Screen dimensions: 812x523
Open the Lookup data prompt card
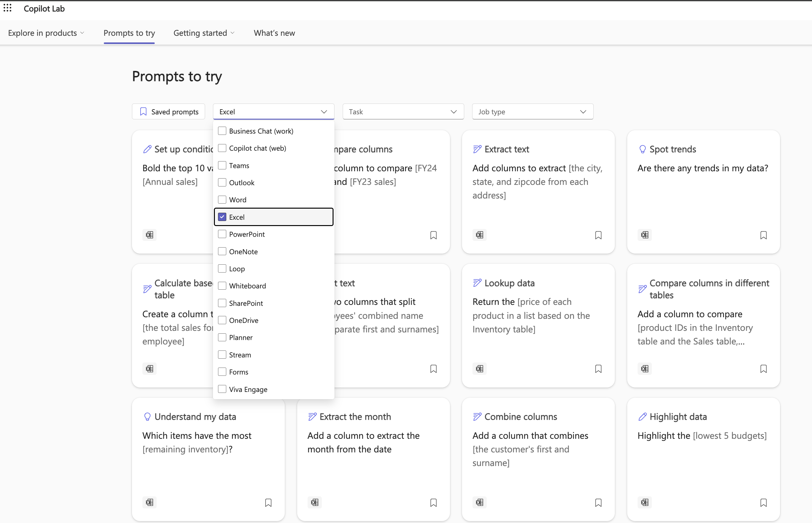pos(538,325)
